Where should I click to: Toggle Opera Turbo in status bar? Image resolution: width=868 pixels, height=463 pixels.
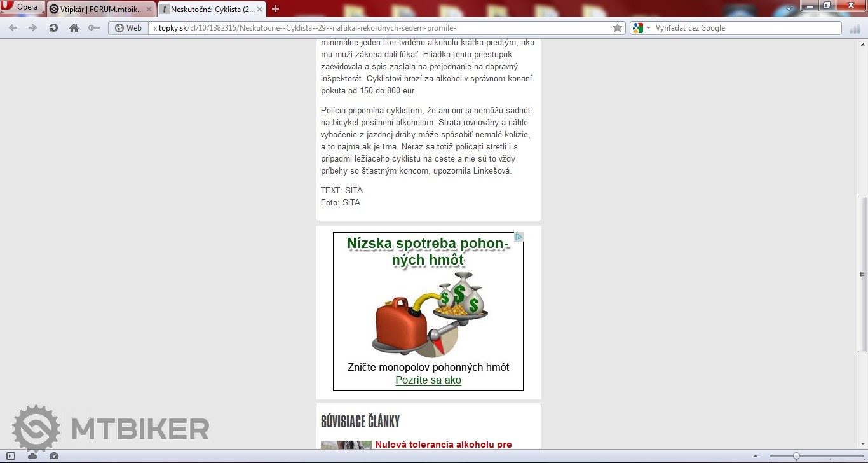pyautogui.click(x=54, y=456)
